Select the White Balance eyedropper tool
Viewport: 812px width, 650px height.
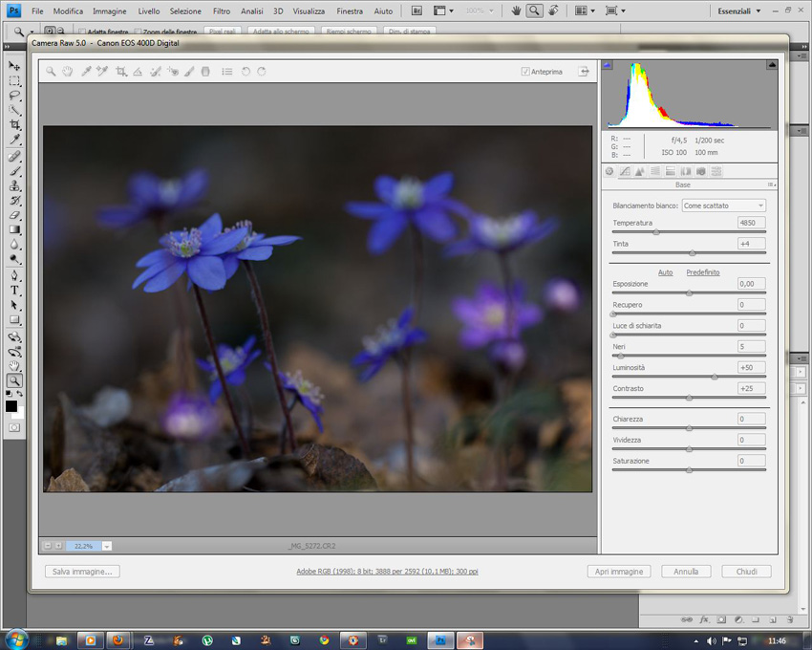pyautogui.click(x=85, y=72)
